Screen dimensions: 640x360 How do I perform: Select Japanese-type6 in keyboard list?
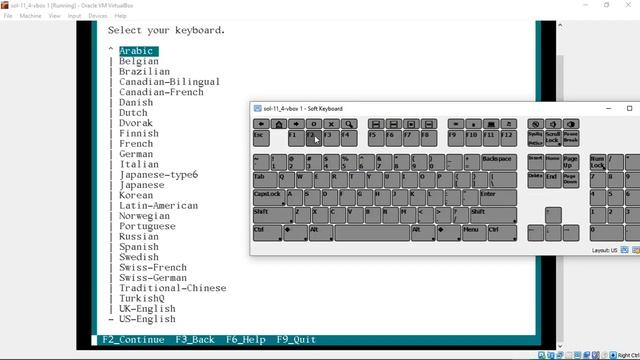158,175
